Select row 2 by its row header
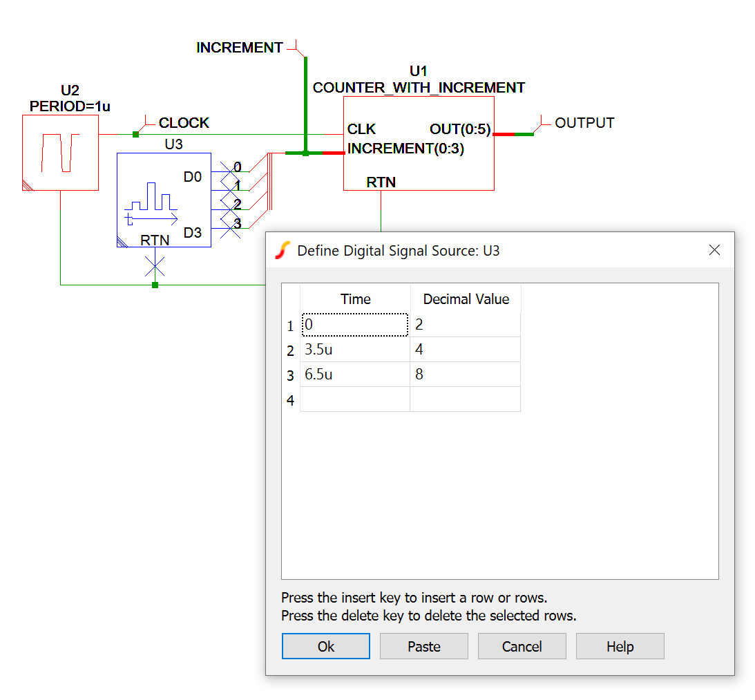 coord(290,351)
